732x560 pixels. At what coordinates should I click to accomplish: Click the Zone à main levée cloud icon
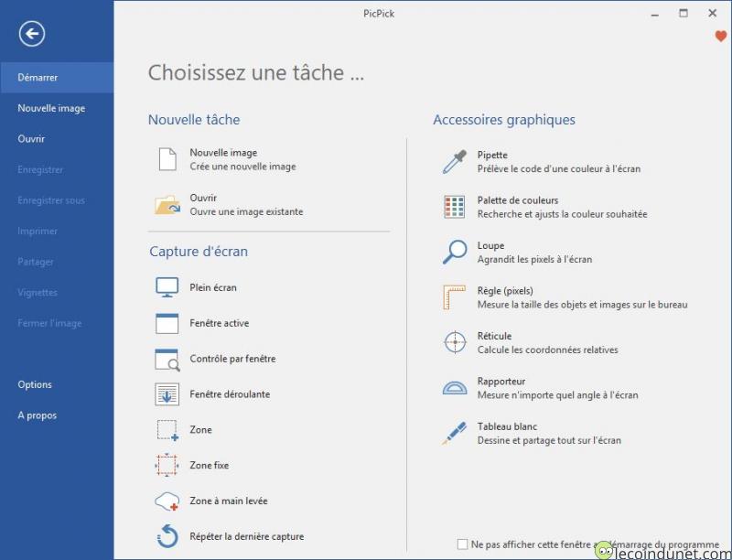point(167,501)
